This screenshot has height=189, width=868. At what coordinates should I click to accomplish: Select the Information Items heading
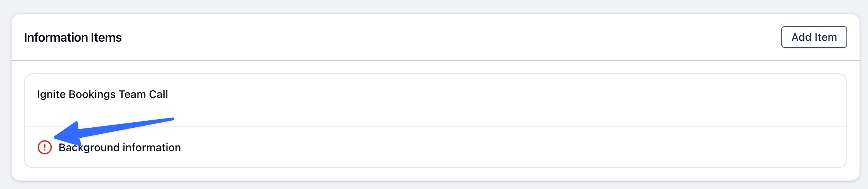[x=73, y=37]
